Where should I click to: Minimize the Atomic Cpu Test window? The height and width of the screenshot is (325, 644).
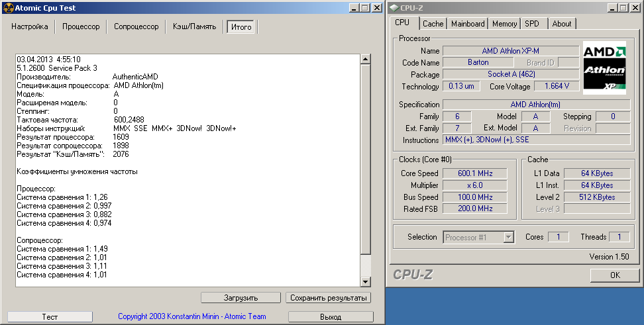click(354, 8)
